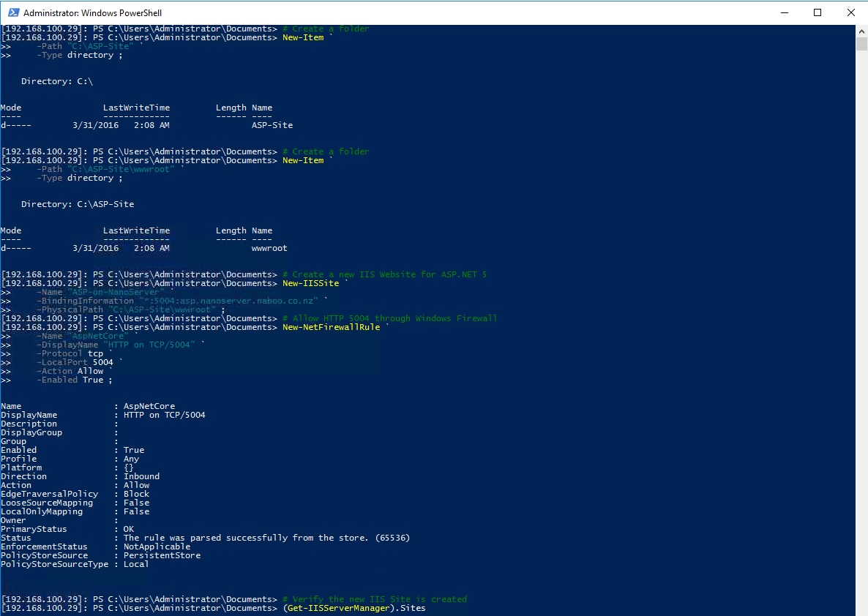This screenshot has height=616, width=868.
Task: Click the "Any" Profile value
Action: [131, 459]
